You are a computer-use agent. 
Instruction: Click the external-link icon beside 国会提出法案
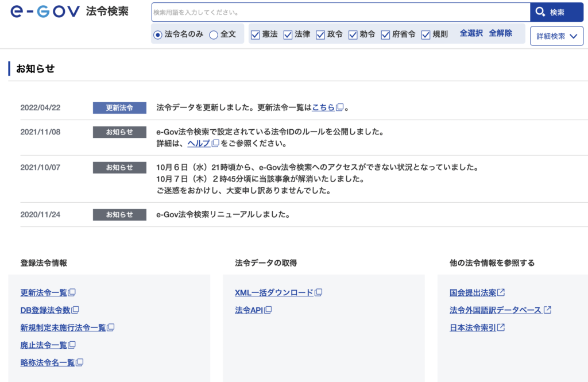(x=501, y=292)
